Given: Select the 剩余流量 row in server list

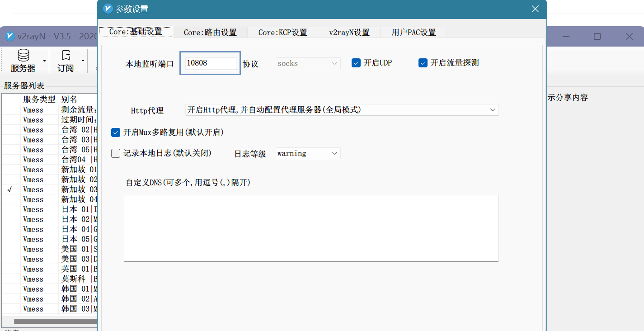Looking at the screenshot, I should point(50,110).
